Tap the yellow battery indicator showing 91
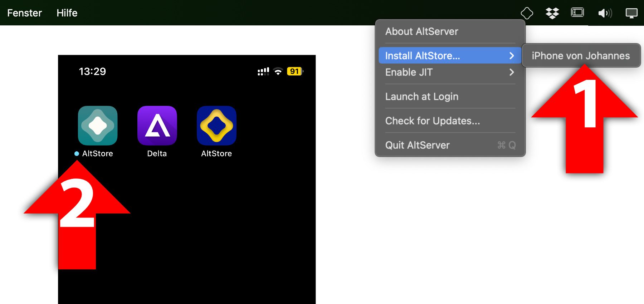The image size is (644, 304). point(294,72)
